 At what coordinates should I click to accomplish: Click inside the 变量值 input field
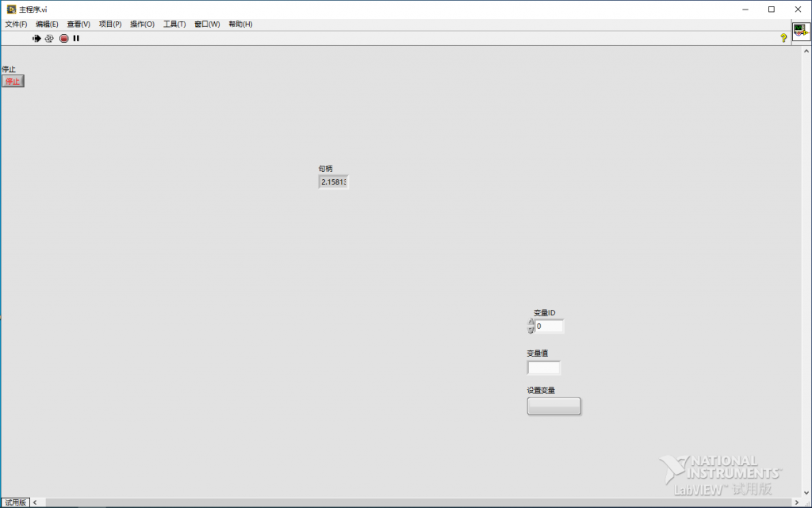[544, 367]
